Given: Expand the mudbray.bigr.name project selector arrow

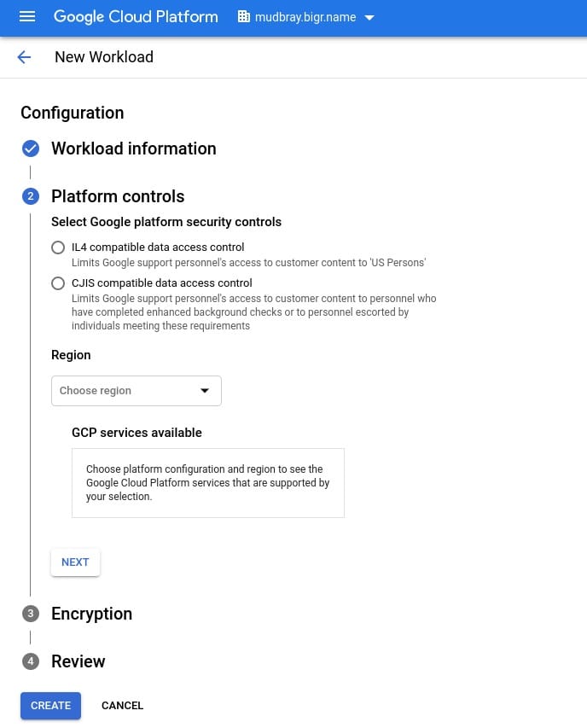Looking at the screenshot, I should tap(369, 18).
